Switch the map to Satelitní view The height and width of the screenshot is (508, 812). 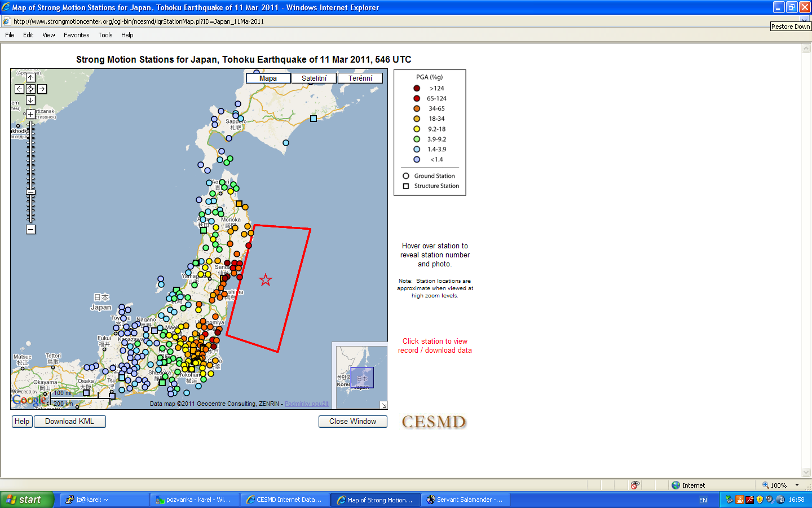point(314,78)
